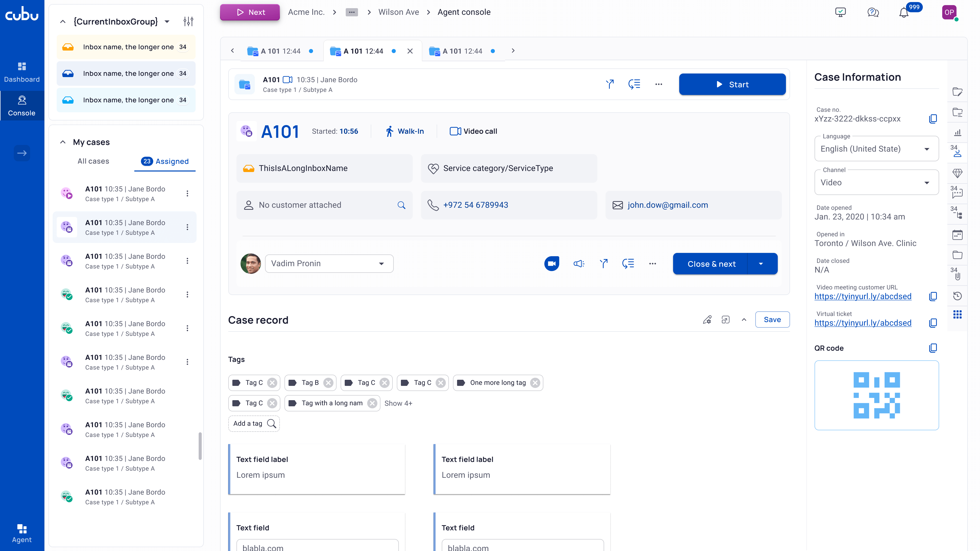Remove the 'Tag B' tag

(328, 383)
